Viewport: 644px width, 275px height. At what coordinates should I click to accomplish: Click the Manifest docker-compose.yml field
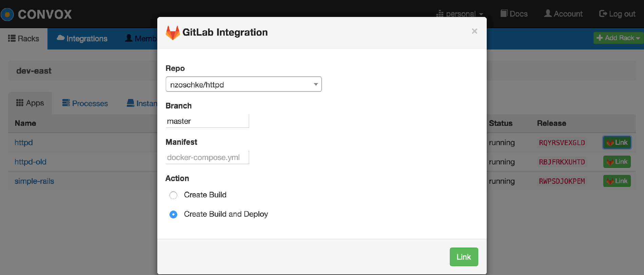[207, 157]
